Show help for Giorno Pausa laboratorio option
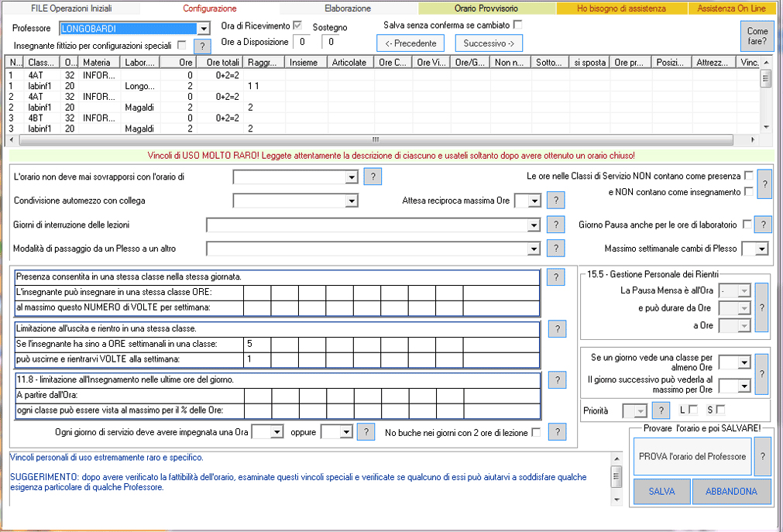783x532 pixels. click(x=763, y=225)
